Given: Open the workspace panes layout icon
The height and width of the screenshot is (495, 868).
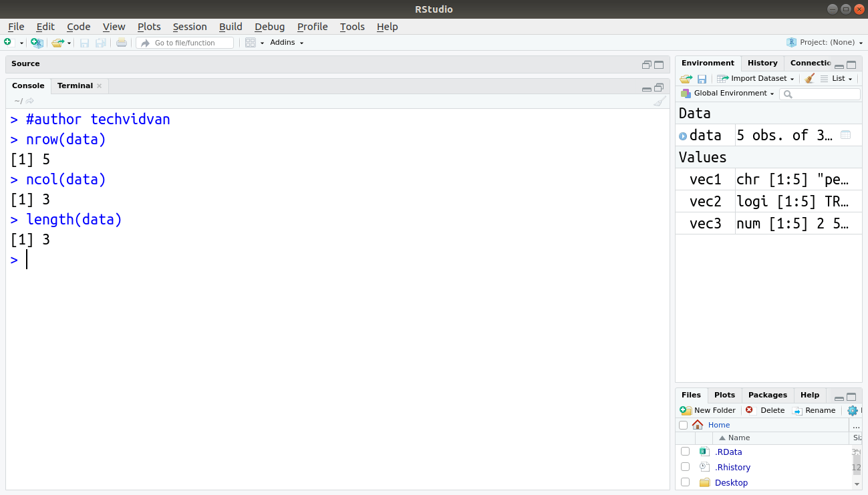Looking at the screenshot, I should [251, 42].
